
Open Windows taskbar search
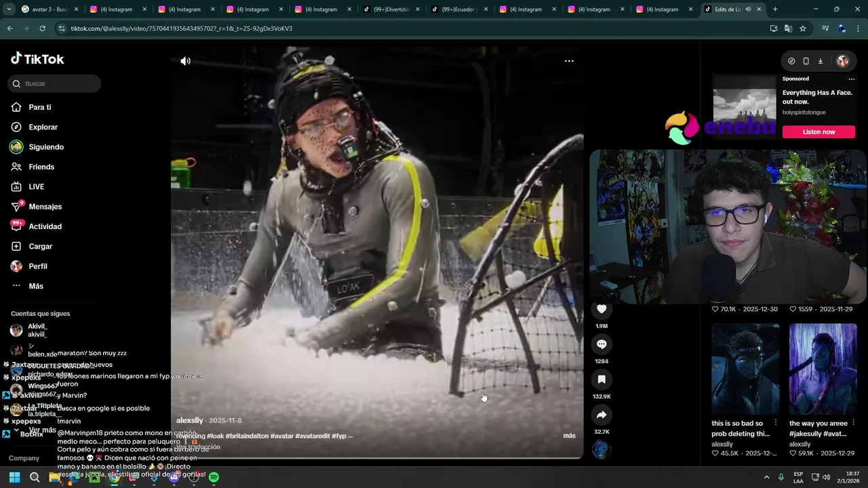click(x=35, y=477)
